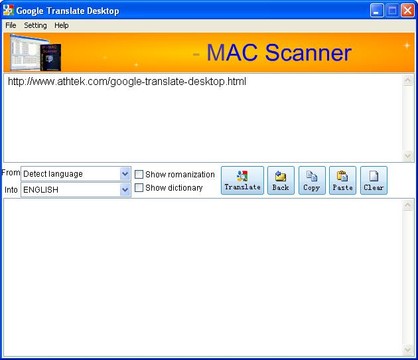Screen dimensions: 418x360
Task: Open the Into language dropdown
Action: (76, 190)
